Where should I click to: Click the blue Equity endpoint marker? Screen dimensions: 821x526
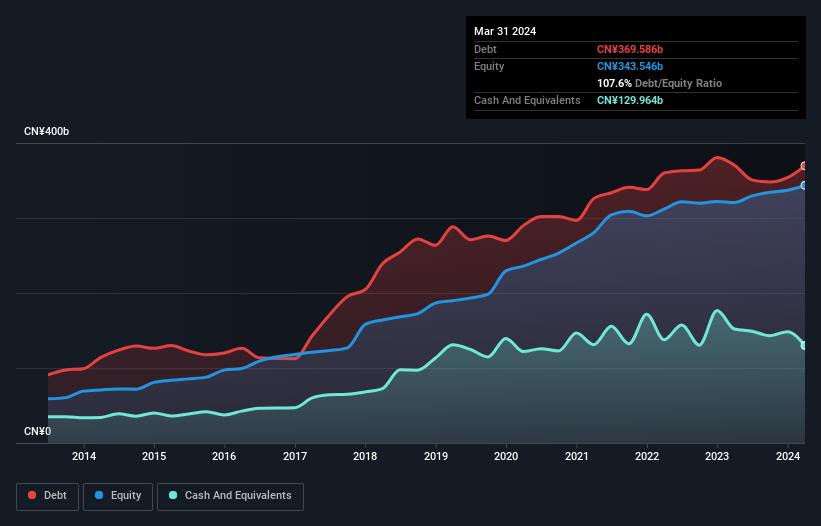(x=804, y=185)
